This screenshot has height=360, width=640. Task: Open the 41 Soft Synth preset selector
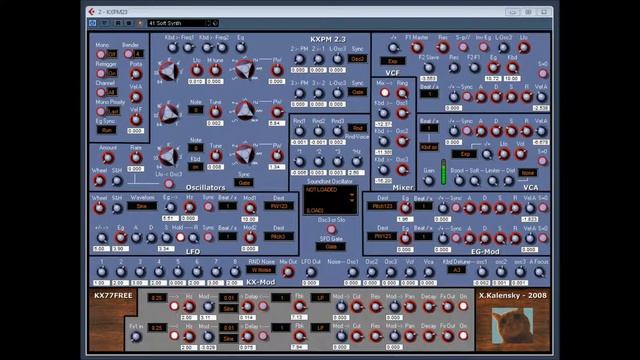[x=177, y=23]
